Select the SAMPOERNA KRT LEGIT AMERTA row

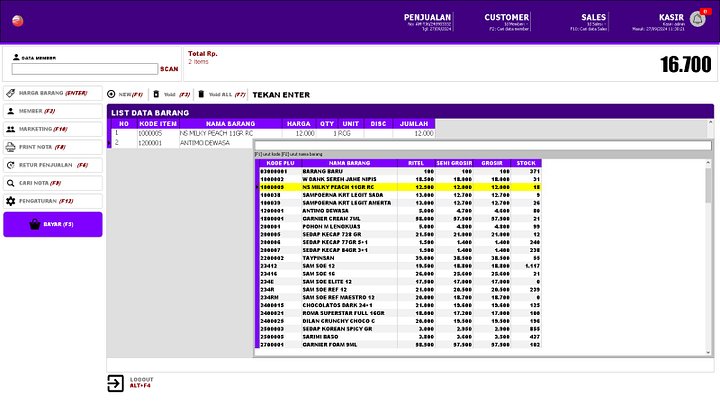[399, 202]
